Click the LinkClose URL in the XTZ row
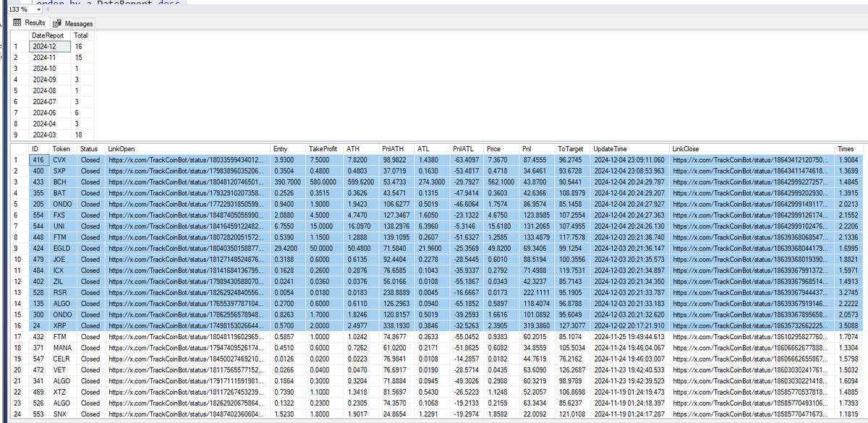Viewport: 868px width, 423px height. [x=752, y=391]
